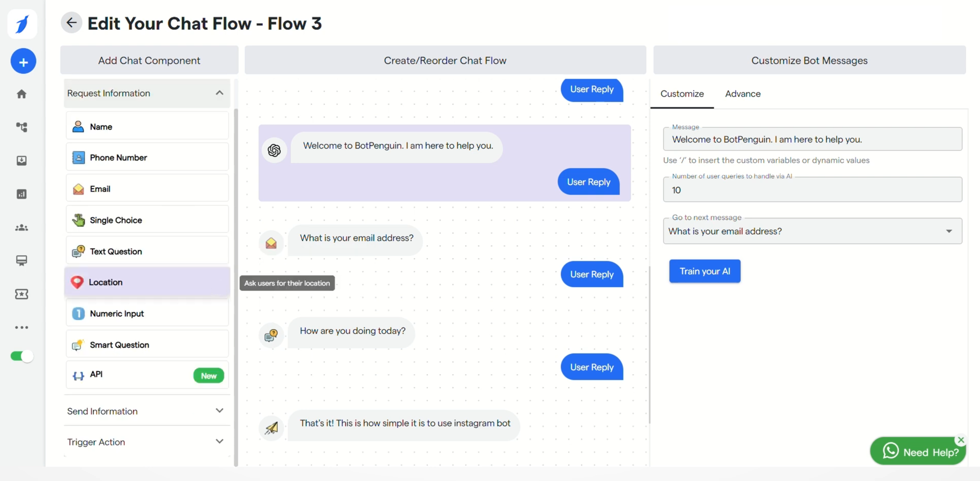Screen dimensions: 980x481
Task: Click the Train your AI button
Action: pyautogui.click(x=704, y=271)
